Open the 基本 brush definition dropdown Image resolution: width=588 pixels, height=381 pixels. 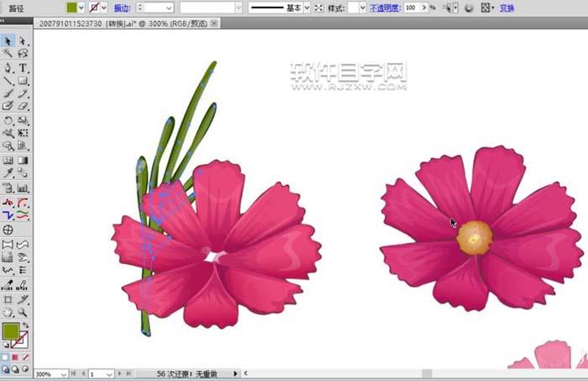307,7
